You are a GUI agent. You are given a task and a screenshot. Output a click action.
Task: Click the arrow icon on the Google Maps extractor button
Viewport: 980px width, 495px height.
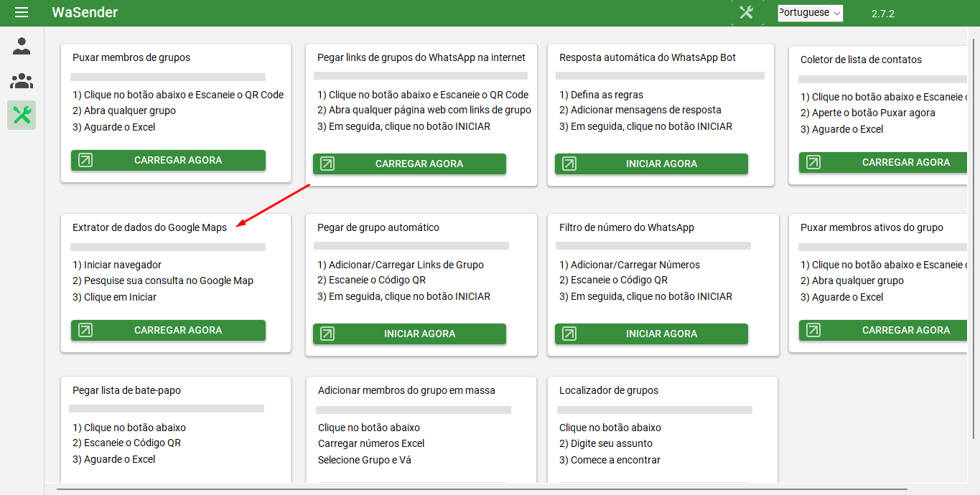click(x=85, y=330)
